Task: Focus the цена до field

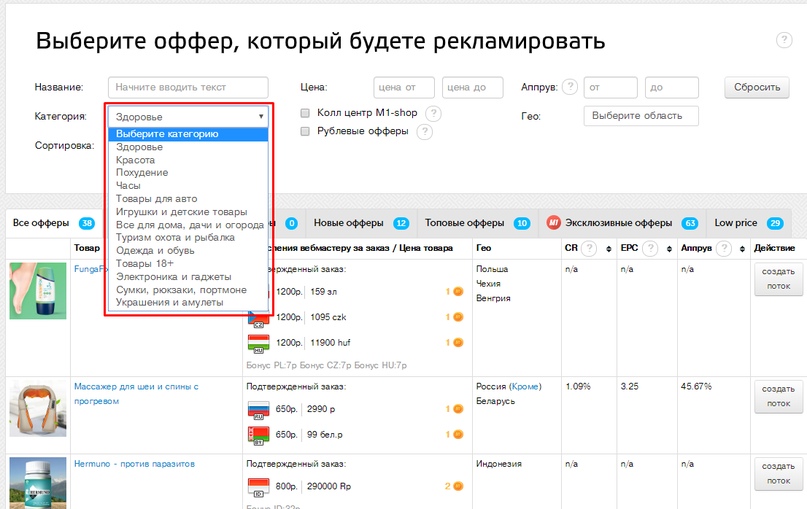Action: (x=472, y=87)
